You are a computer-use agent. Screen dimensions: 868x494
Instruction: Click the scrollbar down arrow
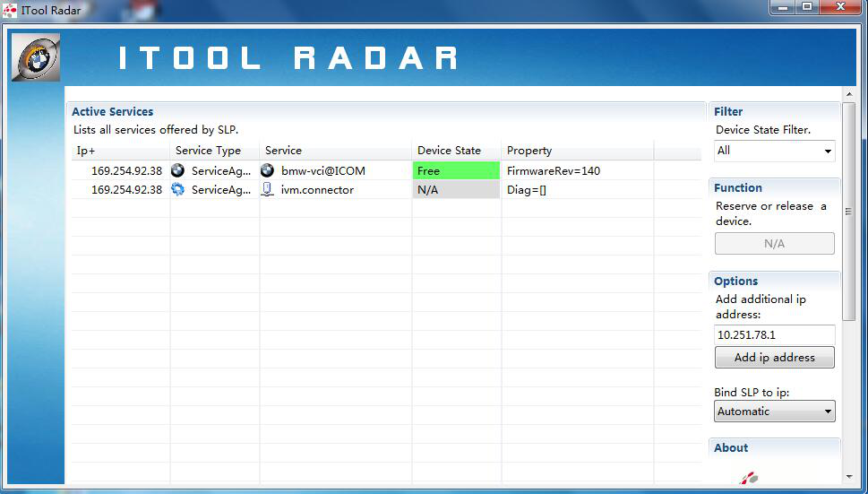click(x=849, y=477)
